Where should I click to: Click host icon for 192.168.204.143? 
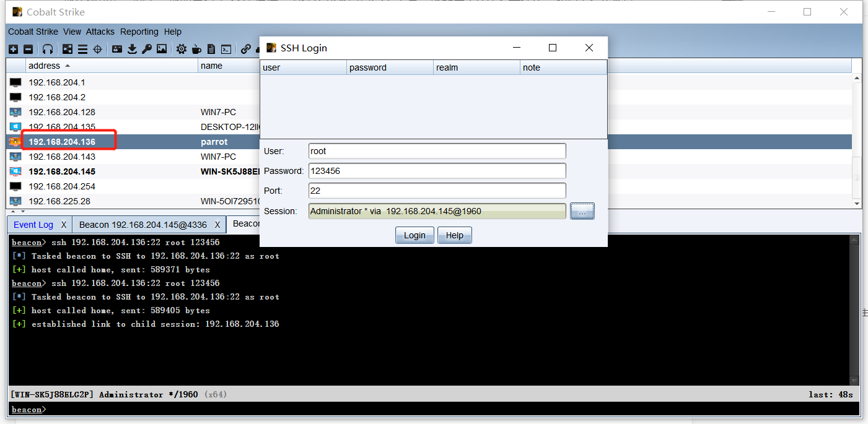point(15,157)
